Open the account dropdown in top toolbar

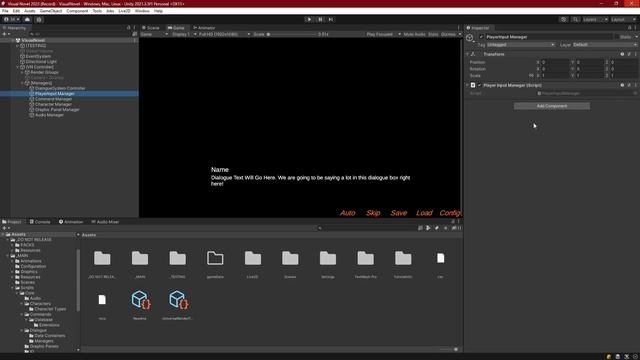(x=11, y=19)
